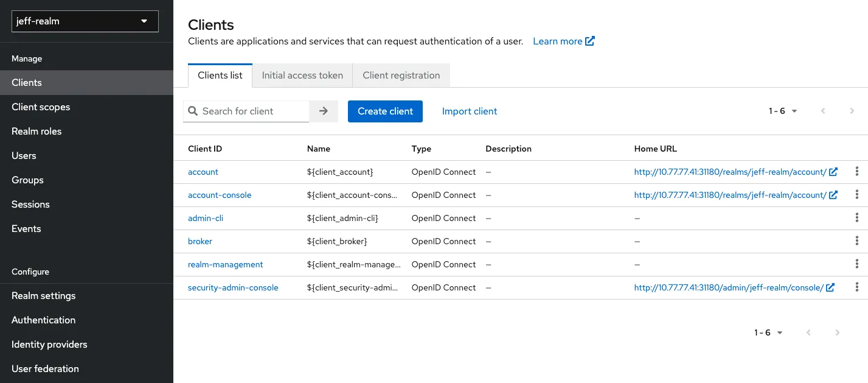Screen dimensions: 868x383
Task: Open kebab menu for account row
Action: [x=857, y=172]
